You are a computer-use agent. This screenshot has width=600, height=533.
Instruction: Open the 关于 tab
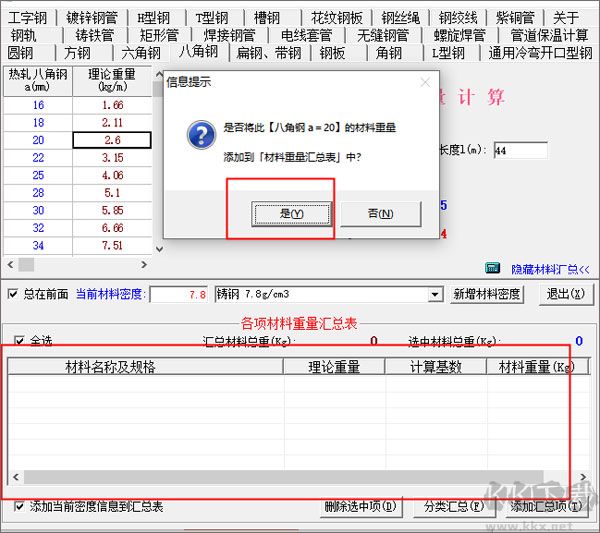click(566, 18)
